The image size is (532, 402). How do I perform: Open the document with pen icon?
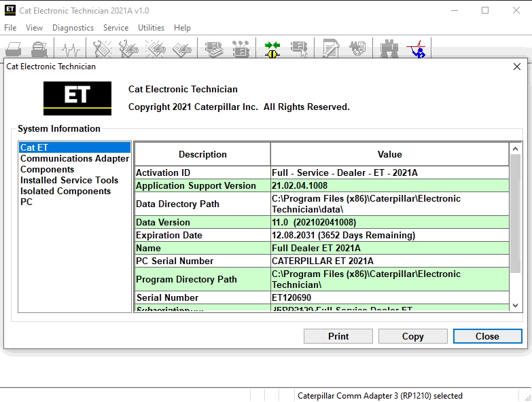(x=331, y=49)
